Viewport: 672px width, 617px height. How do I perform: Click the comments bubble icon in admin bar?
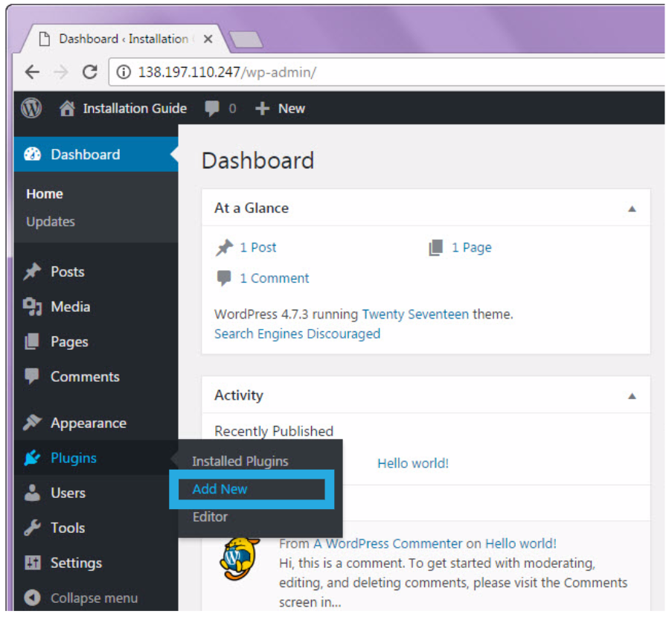212,109
